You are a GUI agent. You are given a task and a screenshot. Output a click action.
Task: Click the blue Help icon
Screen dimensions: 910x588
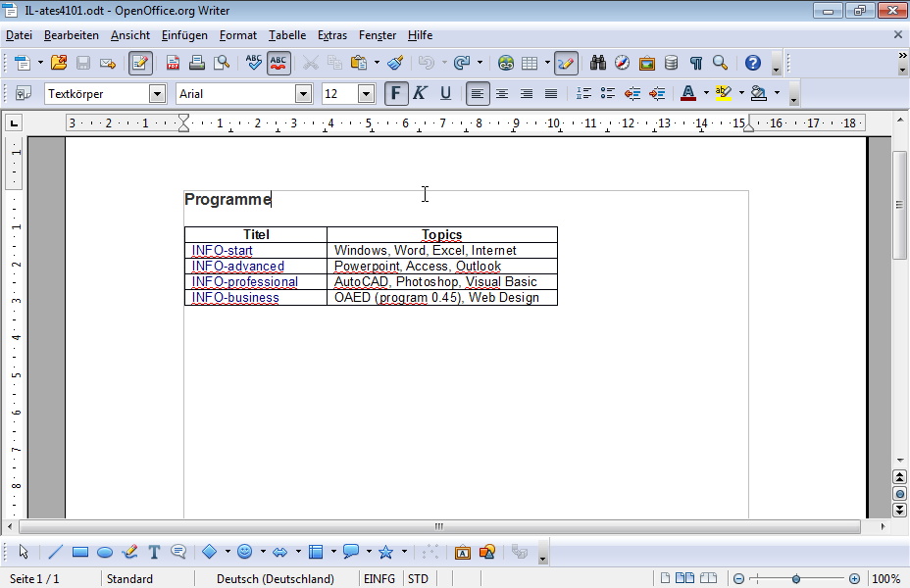click(753, 63)
